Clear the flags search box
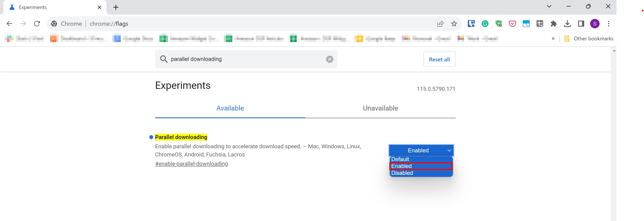The image size is (644, 221). 330,59
